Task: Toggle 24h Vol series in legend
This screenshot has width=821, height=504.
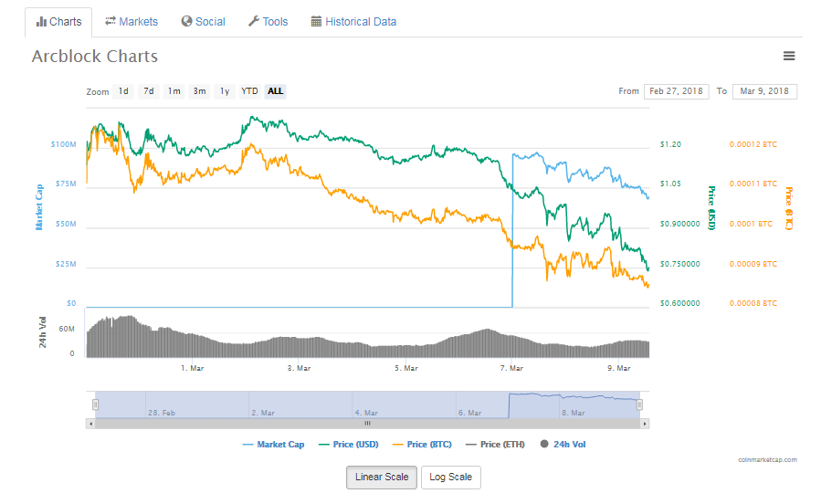Action: click(563, 445)
